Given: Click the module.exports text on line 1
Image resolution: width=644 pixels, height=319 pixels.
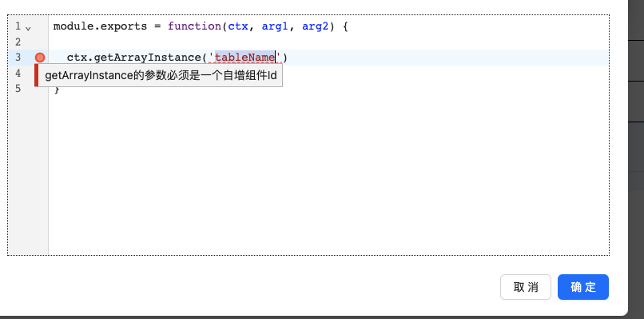Looking at the screenshot, I should tap(100, 26).
